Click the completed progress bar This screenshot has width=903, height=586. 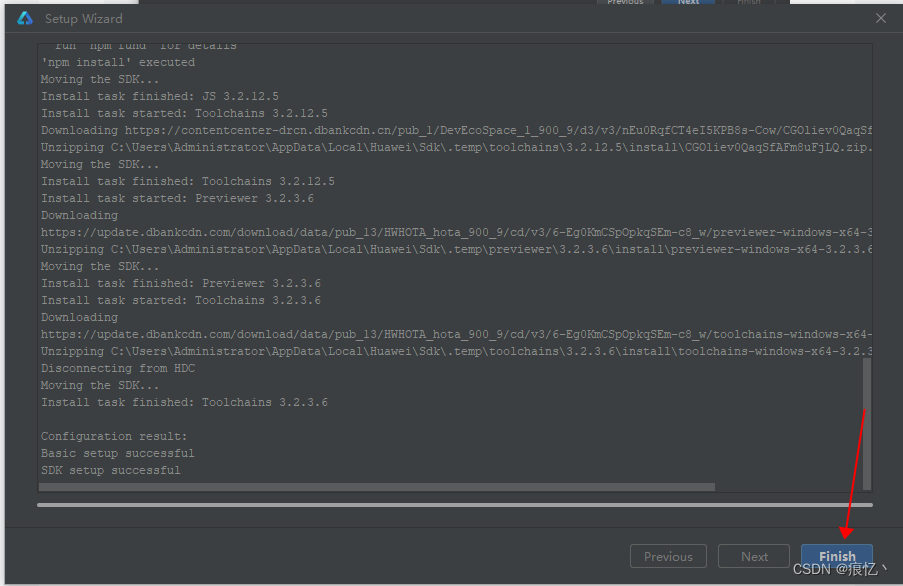455,505
